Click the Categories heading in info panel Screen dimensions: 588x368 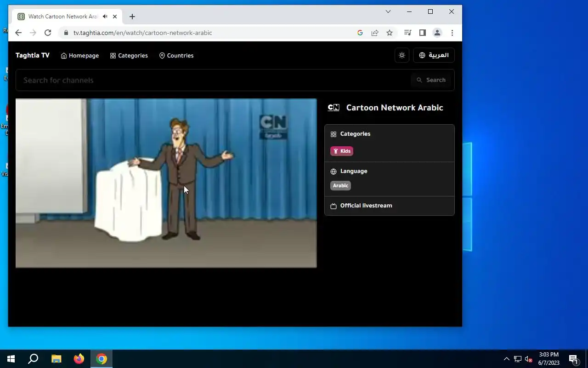(x=355, y=134)
